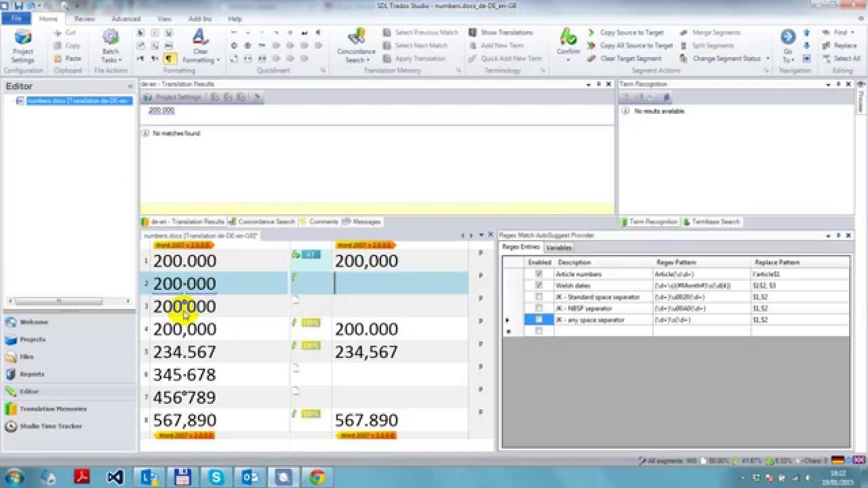The height and width of the screenshot is (488, 868).
Task: Open the Reports view in sidebar
Action: (68, 374)
